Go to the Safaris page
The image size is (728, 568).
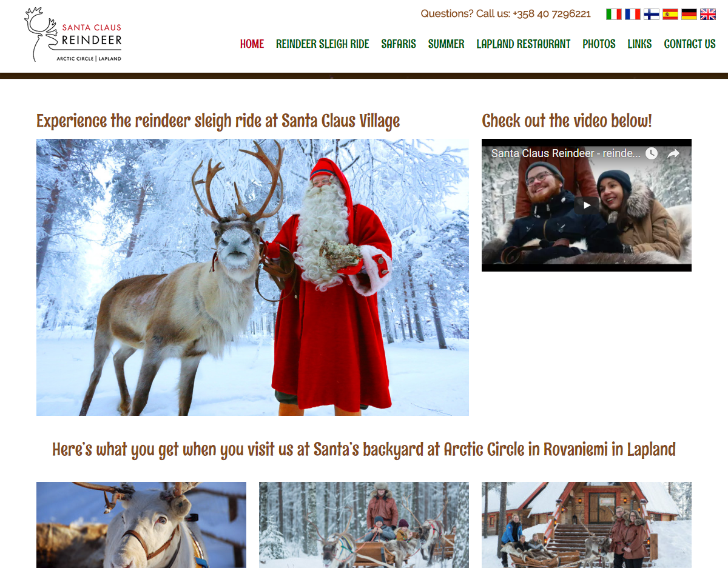pyautogui.click(x=399, y=44)
